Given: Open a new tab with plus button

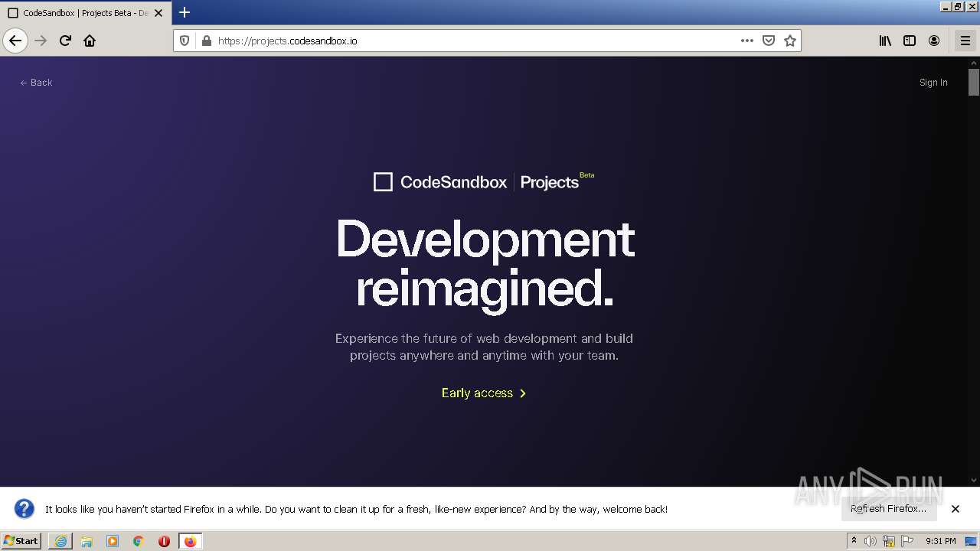Looking at the screenshot, I should click(x=185, y=12).
